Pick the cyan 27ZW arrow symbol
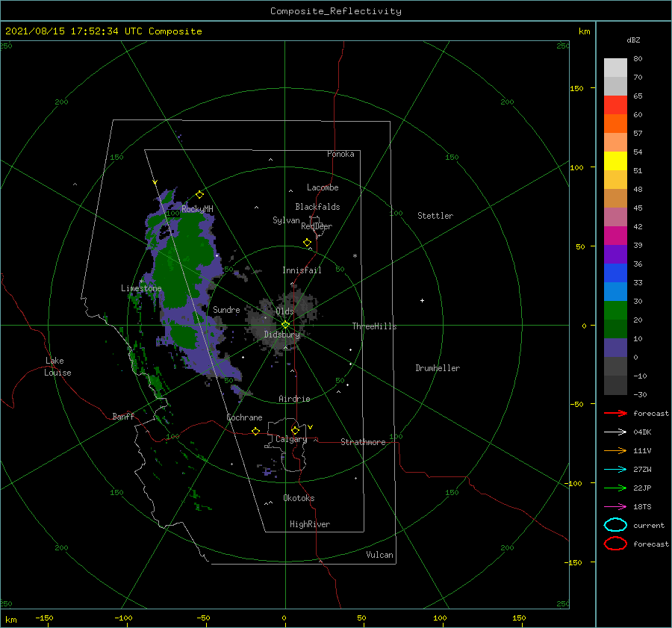Screen dimensions: 672x628 pyautogui.click(x=615, y=469)
